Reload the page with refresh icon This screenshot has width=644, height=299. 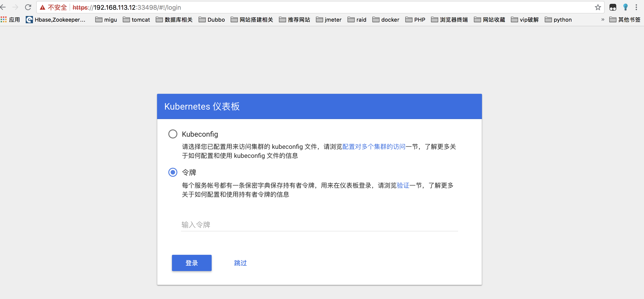[28, 7]
